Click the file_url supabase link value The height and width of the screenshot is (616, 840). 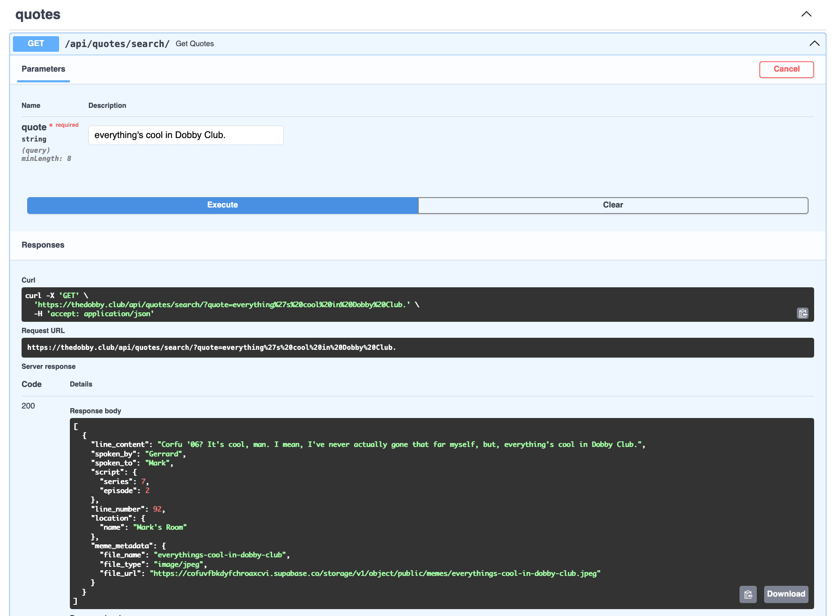pos(375,574)
